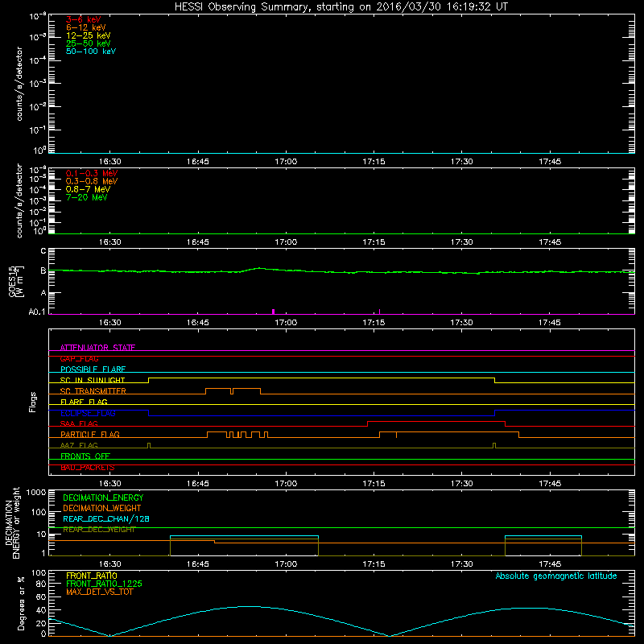Click the 7-20 MeV legend label
Image resolution: width=644 pixels, height=644 pixels.
coord(86,197)
